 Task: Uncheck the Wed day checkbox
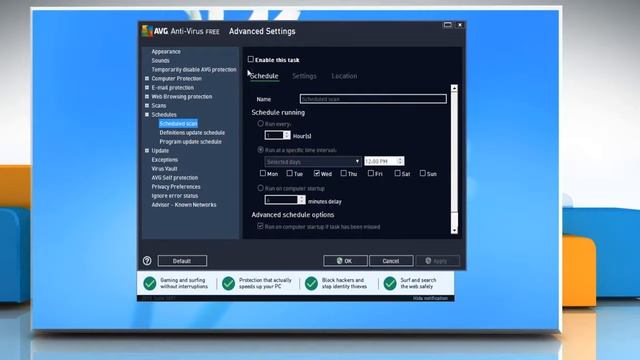[x=317, y=173]
